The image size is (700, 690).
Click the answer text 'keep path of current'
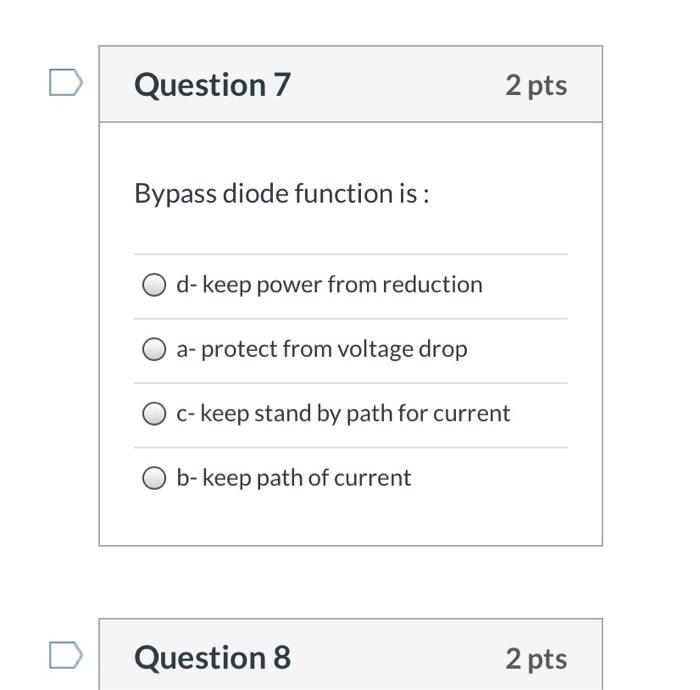click(x=306, y=478)
